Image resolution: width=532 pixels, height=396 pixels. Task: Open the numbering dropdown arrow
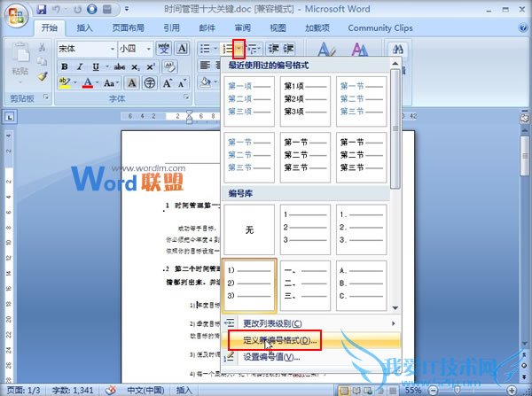point(239,49)
